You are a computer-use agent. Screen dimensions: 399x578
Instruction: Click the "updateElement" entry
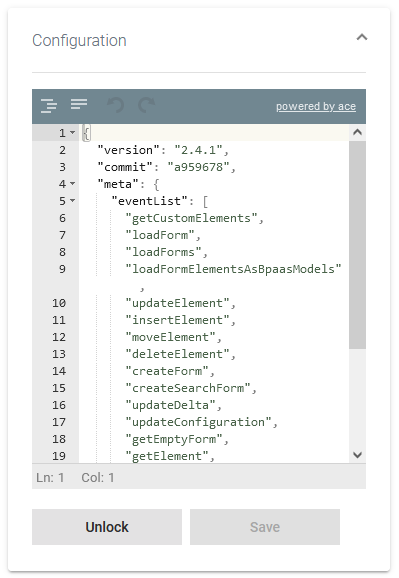(x=180, y=303)
